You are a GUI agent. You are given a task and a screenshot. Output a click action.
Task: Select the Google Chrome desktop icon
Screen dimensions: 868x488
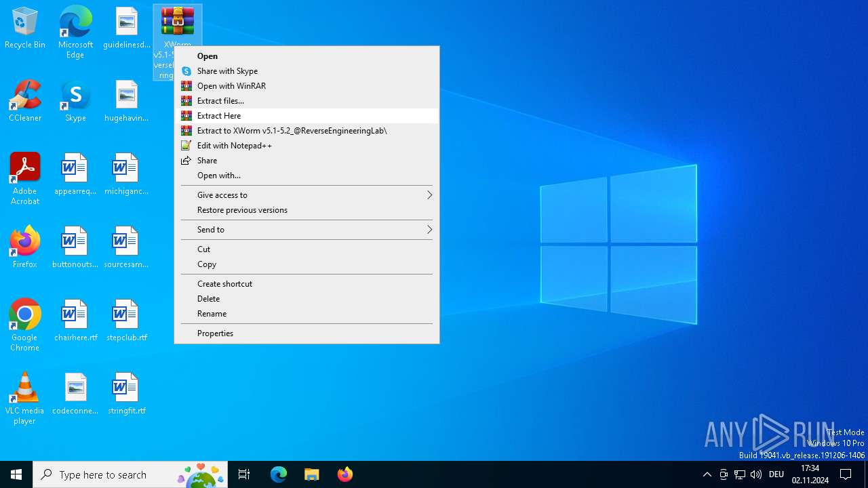[25, 325]
